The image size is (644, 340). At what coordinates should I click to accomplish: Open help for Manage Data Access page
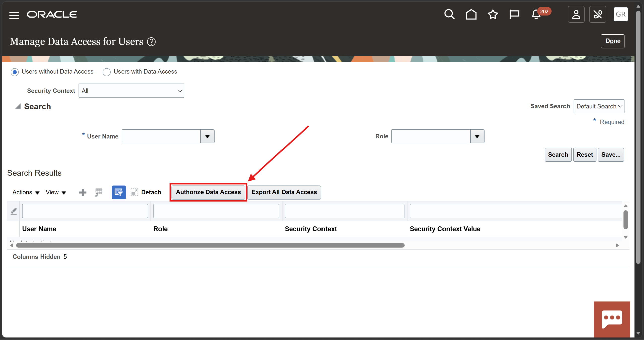151,42
